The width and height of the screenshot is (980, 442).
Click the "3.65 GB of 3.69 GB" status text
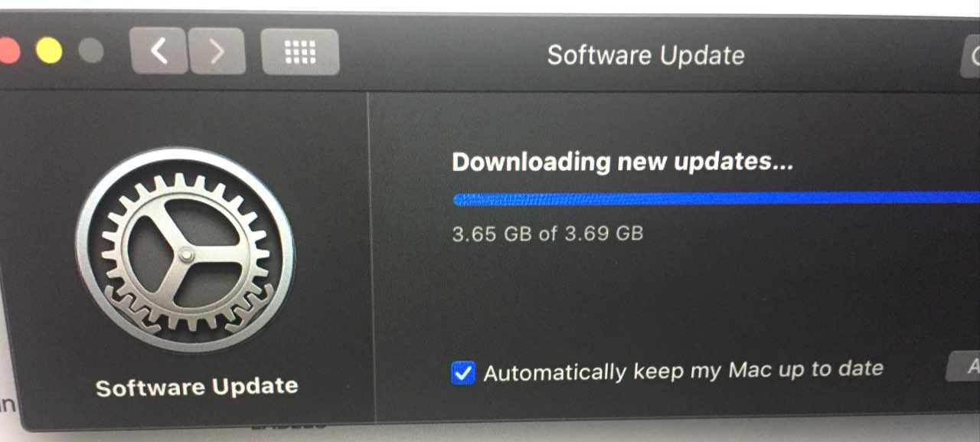coord(547,234)
